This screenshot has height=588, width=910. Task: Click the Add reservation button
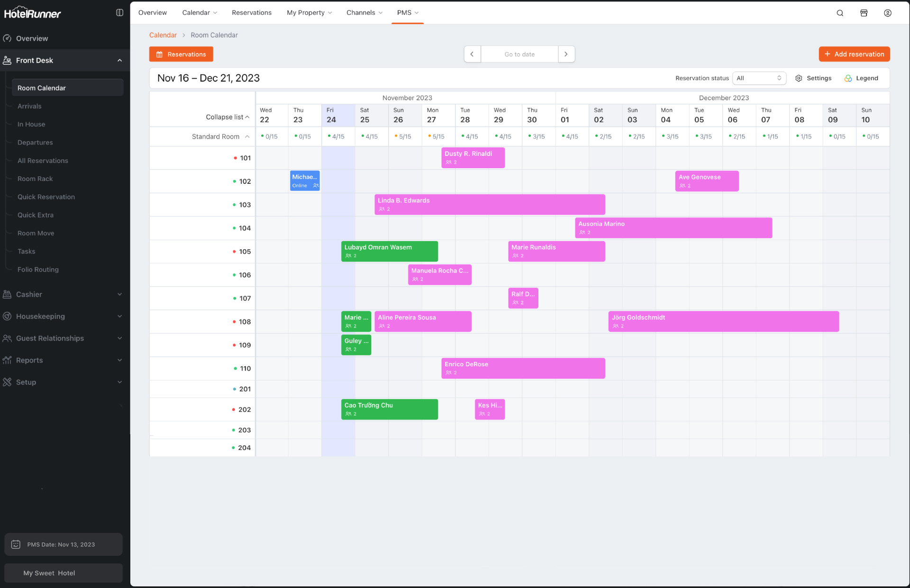click(x=854, y=54)
